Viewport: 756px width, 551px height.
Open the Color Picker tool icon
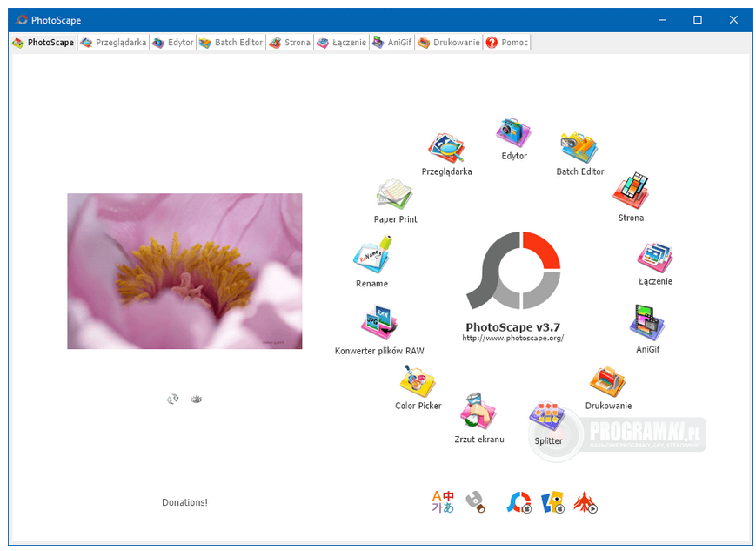pos(418,381)
